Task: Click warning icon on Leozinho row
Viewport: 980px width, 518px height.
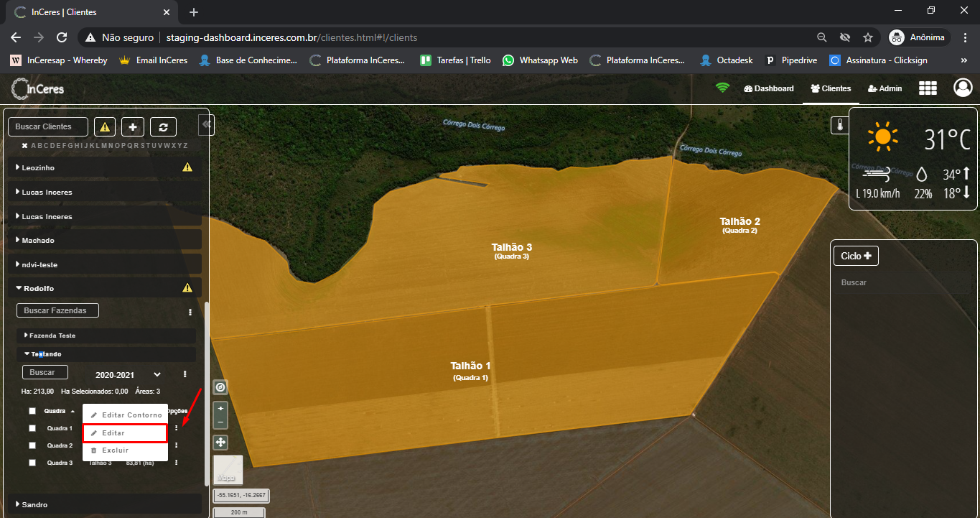Action: coord(187,167)
